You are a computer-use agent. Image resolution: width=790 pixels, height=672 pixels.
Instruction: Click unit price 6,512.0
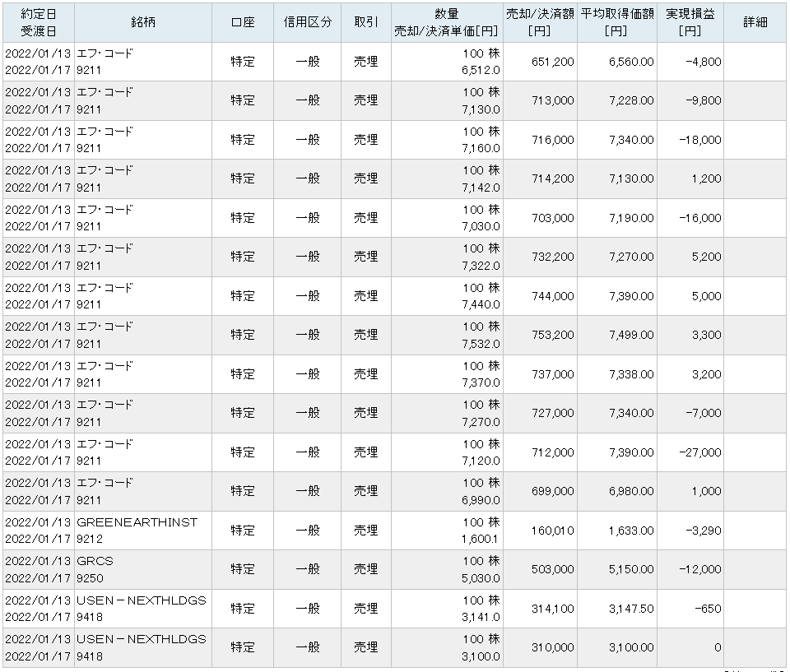tap(481, 70)
